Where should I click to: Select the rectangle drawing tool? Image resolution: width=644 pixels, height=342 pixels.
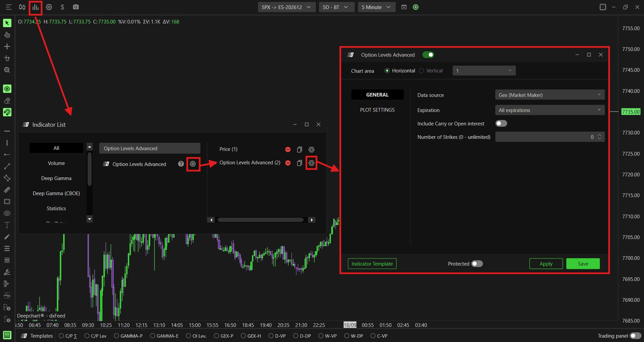pyautogui.click(x=7, y=202)
